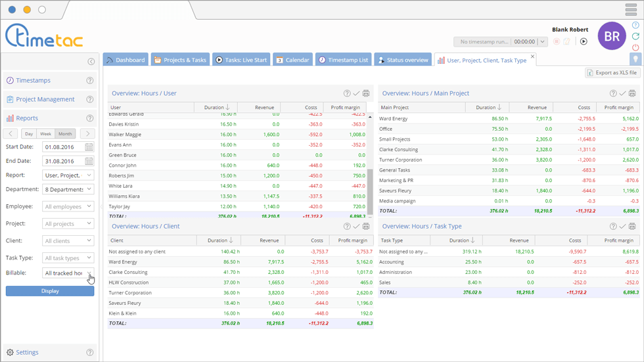The image size is (644, 362).
Task: Open the Project dropdown
Action: 68,223
